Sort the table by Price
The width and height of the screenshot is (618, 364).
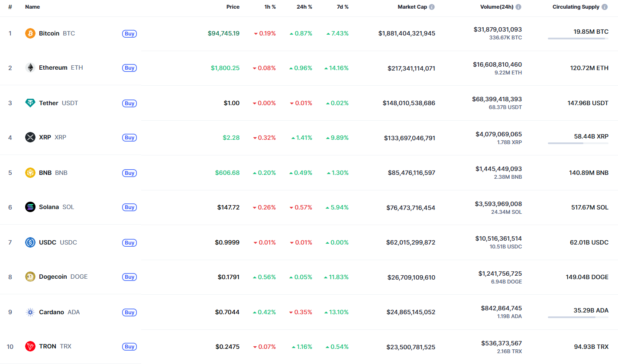click(233, 7)
